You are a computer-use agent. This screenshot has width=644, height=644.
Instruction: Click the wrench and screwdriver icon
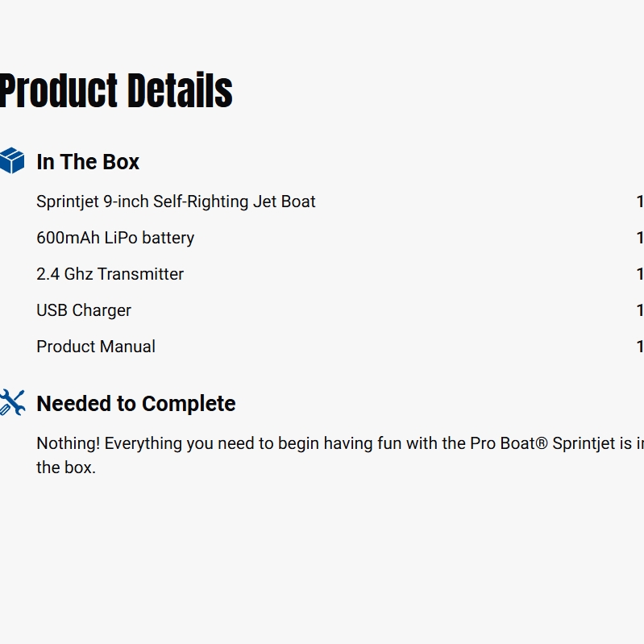(x=12, y=402)
